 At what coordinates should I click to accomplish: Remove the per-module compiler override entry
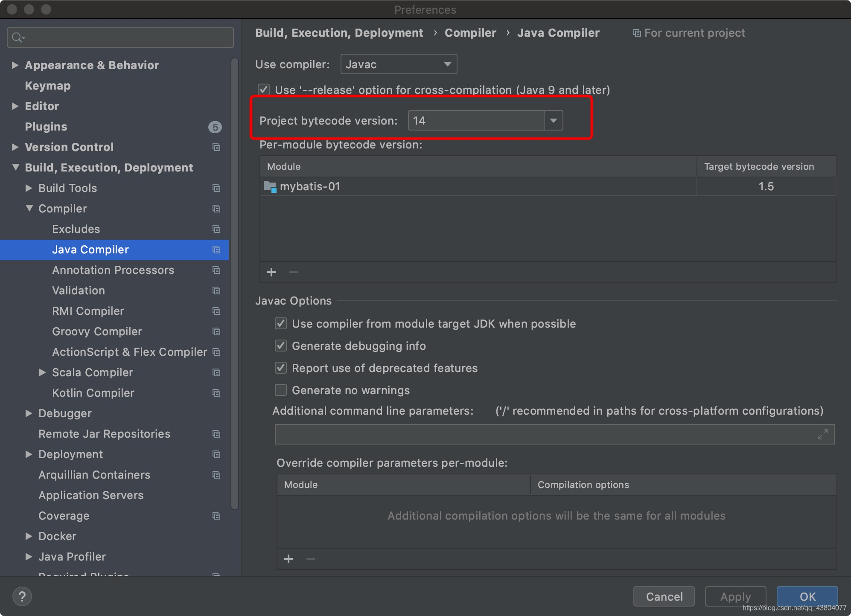click(311, 559)
